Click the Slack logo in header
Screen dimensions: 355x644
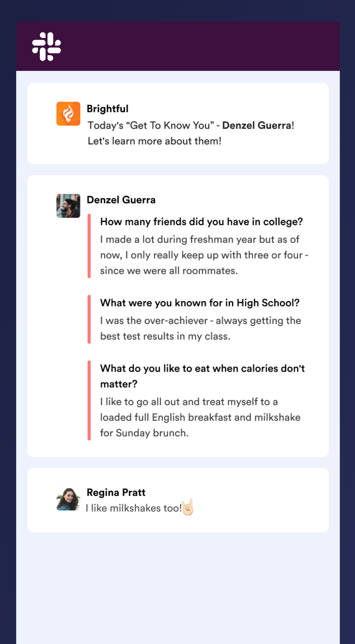[x=47, y=47]
